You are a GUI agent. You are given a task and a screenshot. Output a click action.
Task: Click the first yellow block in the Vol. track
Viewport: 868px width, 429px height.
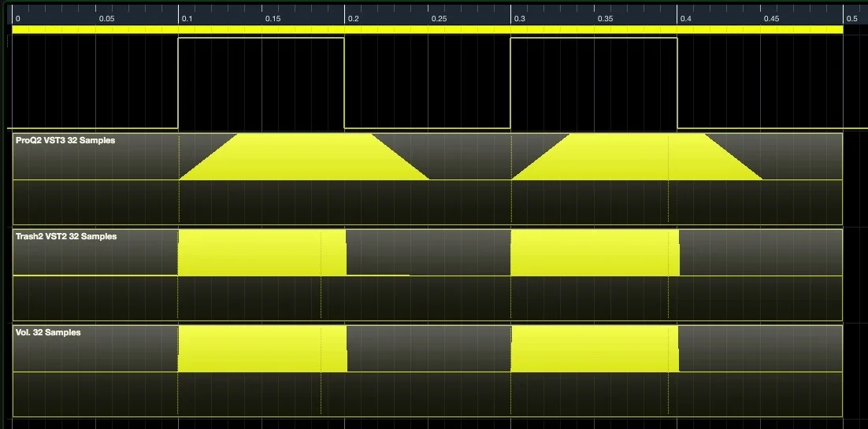point(262,349)
